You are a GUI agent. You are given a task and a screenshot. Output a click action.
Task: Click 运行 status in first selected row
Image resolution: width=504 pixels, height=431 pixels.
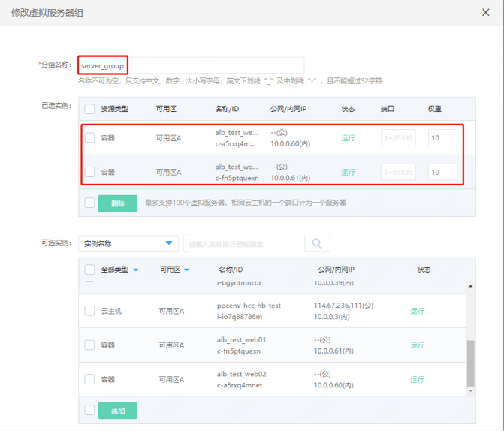coord(348,138)
